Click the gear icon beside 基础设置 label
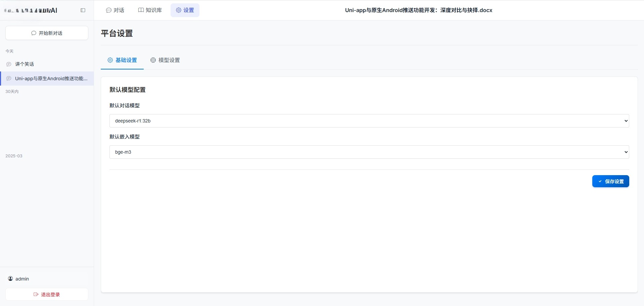Screen dimensions: 644x306 click(x=110, y=60)
